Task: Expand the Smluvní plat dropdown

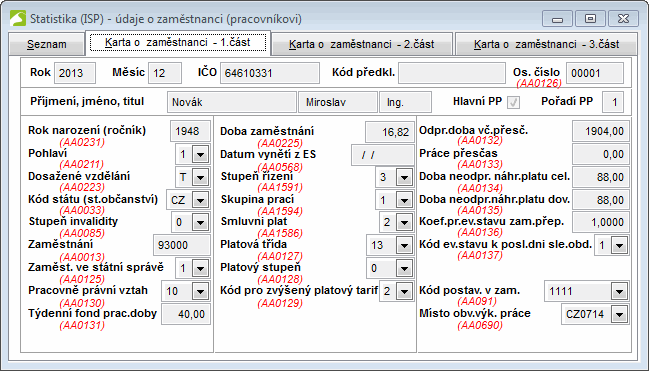Action: coord(404,223)
